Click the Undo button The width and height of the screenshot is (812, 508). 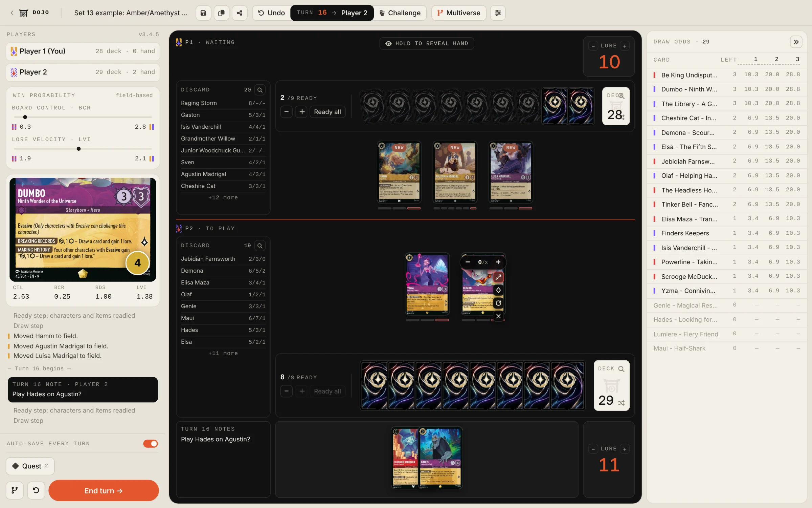coord(271,13)
